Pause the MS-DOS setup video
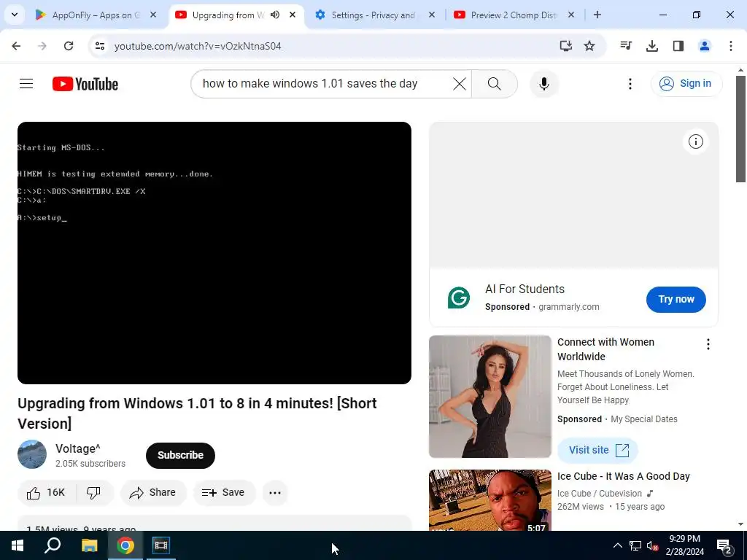This screenshot has height=560, width=747. tap(214, 253)
